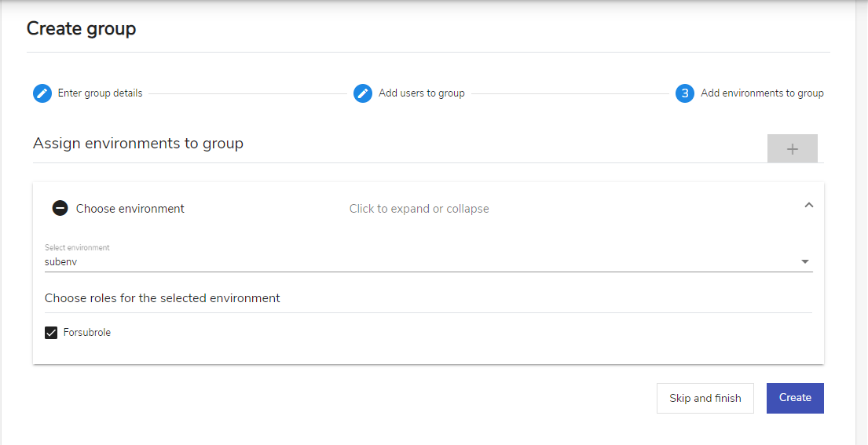Click the pencil icon for Add users step
The width and height of the screenshot is (868, 445).
tap(363, 93)
